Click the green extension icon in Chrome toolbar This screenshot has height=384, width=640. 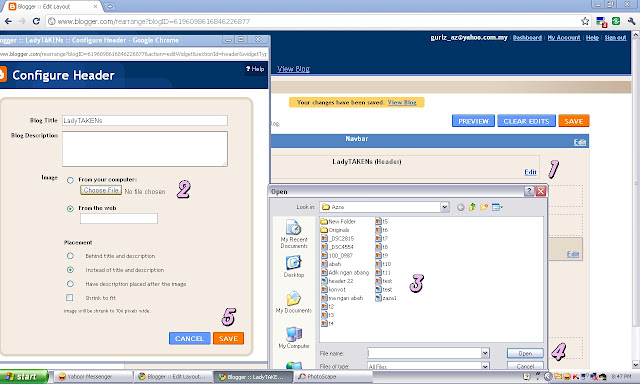616,21
